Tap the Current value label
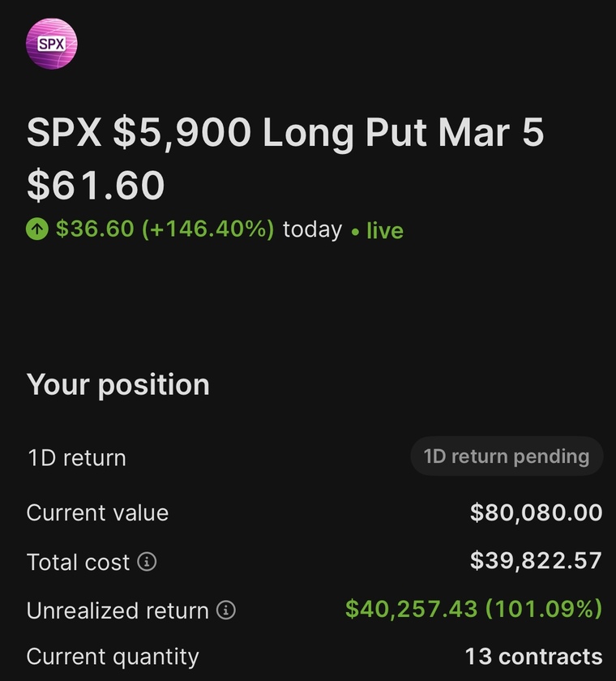 click(97, 513)
